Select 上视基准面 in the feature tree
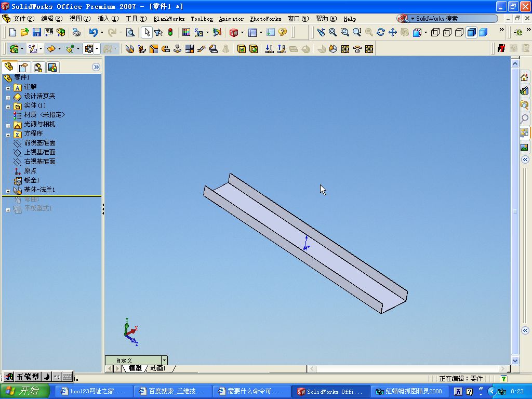 pos(39,152)
